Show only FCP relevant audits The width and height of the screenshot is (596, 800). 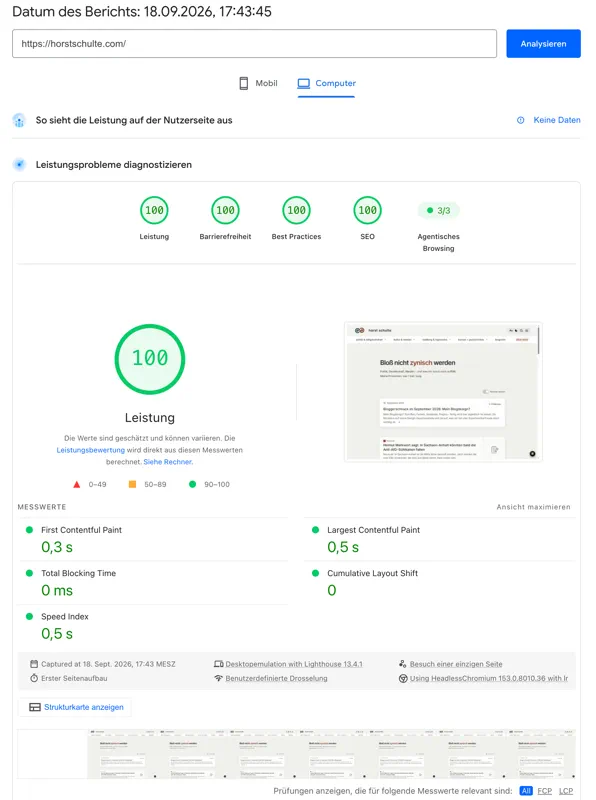tap(544, 791)
